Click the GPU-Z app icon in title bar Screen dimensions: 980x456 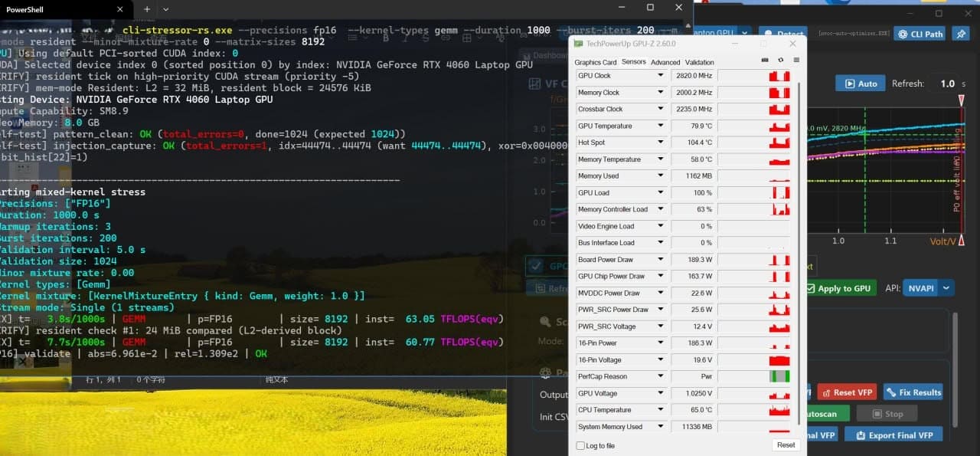click(x=579, y=44)
